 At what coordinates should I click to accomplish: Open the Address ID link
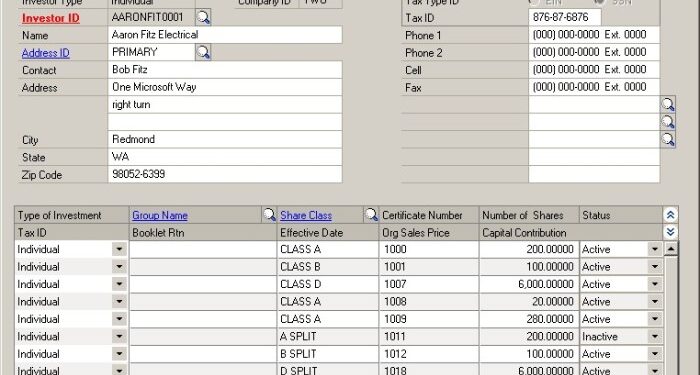46,53
